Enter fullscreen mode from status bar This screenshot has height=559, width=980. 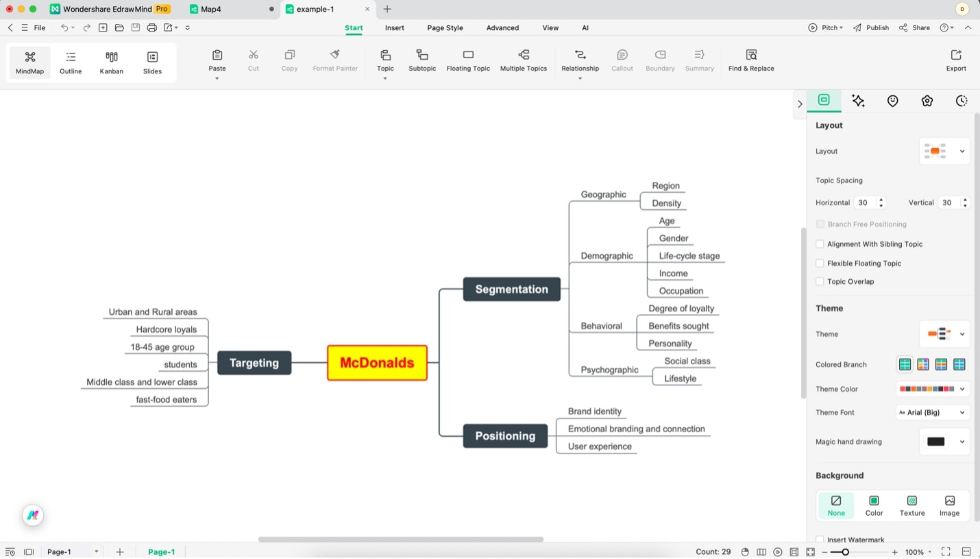point(946,551)
